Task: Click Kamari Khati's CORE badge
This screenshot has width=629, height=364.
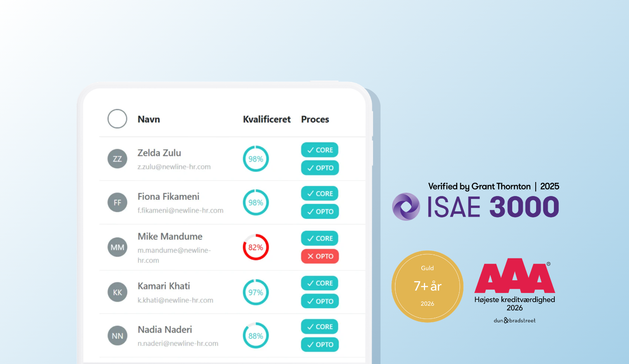Action: tap(320, 283)
